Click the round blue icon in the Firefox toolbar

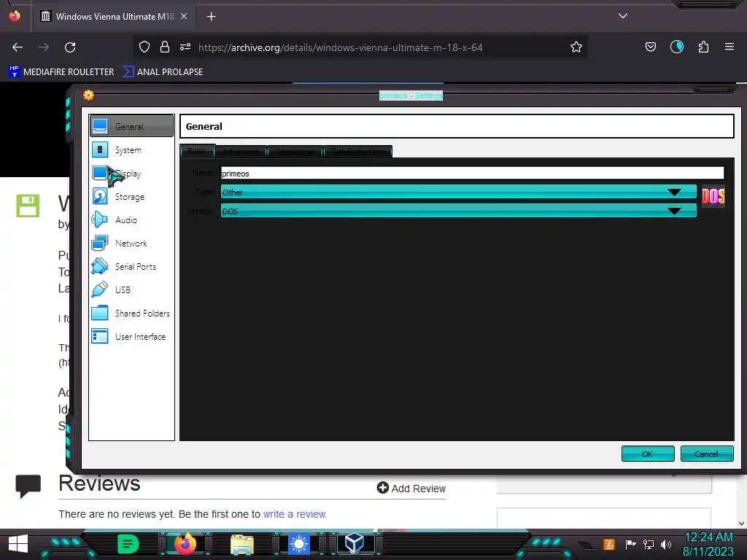point(676,47)
